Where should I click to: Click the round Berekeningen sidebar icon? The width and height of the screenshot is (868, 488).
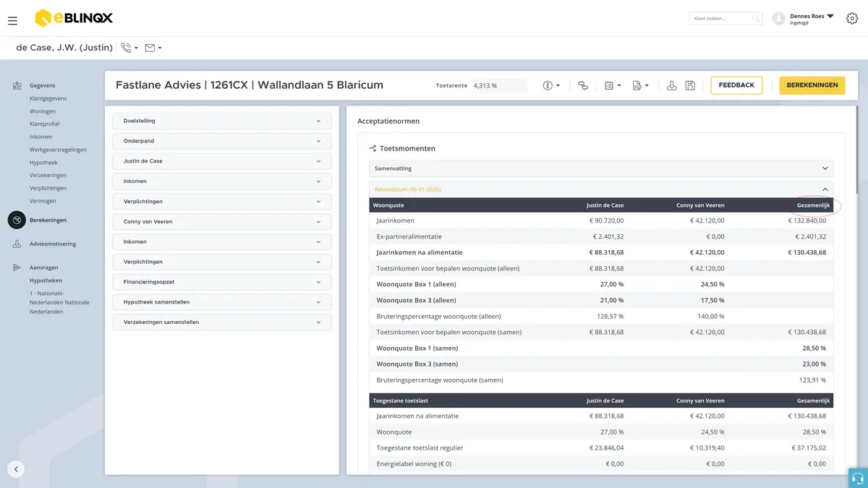tap(17, 220)
